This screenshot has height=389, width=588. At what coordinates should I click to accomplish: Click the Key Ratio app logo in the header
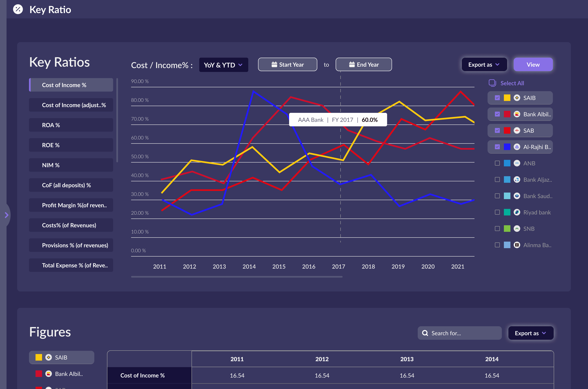click(18, 9)
